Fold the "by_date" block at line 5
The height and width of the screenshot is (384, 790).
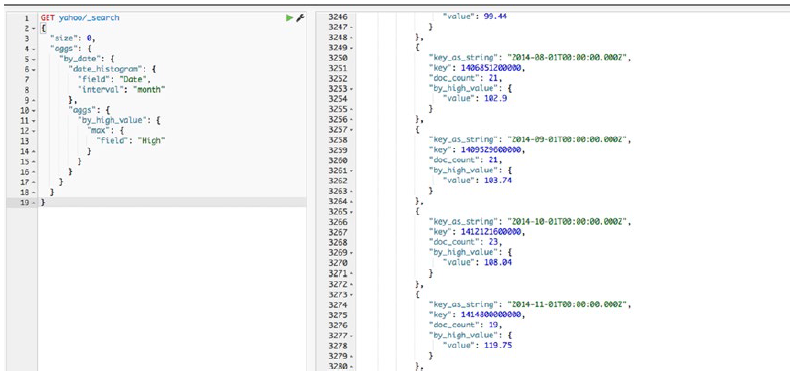[x=34, y=59]
